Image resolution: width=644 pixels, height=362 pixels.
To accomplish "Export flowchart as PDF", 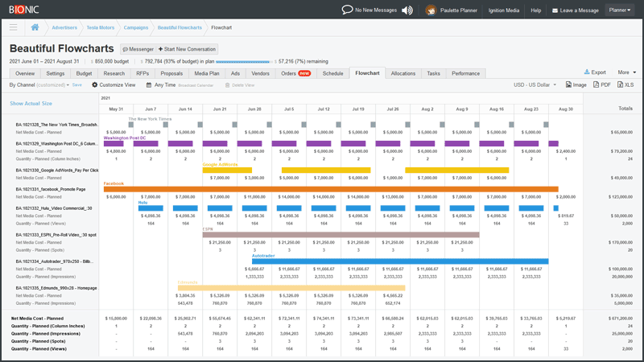I will point(601,85).
